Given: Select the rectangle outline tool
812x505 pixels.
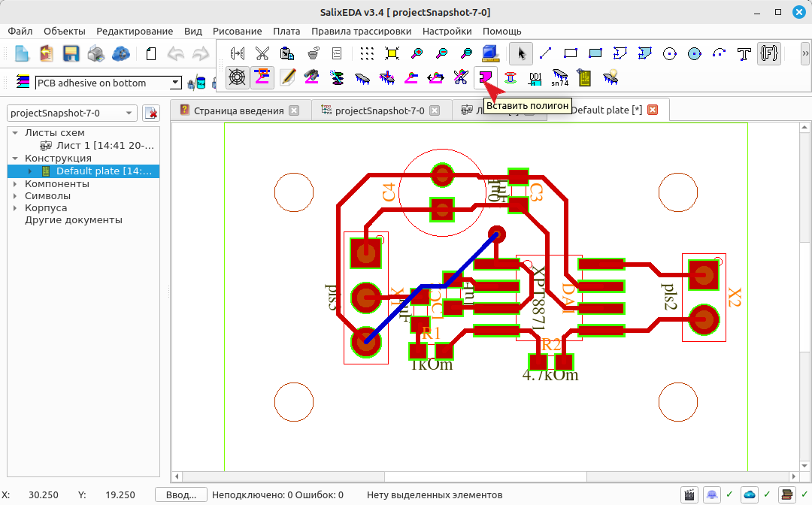Looking at the screenshot, I should tap(570, 53).
